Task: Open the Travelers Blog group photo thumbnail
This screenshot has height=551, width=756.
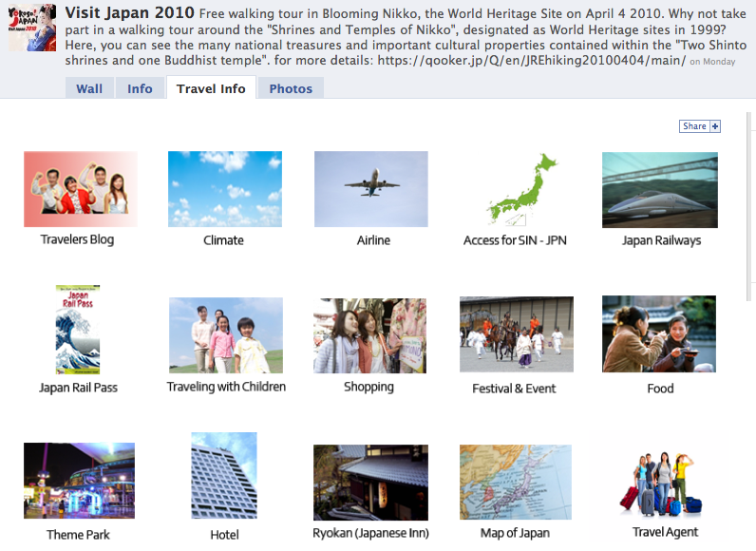Action: click(81, 189)
